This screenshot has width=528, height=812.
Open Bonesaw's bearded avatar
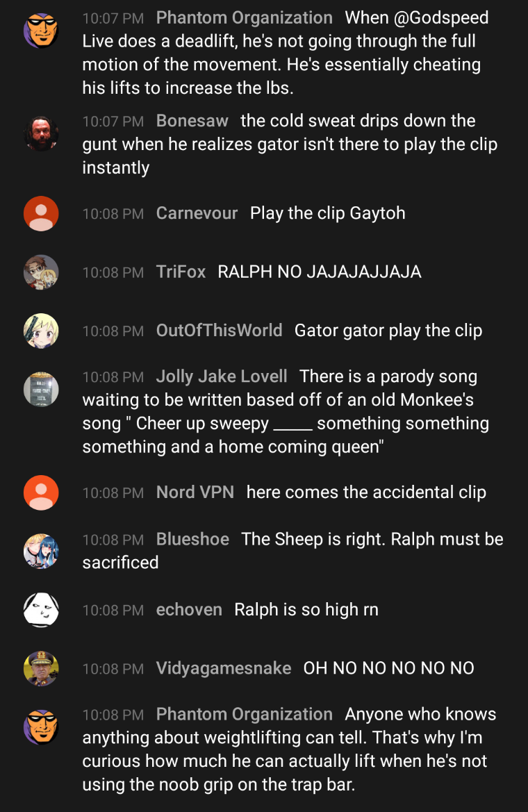pos(41,133)
